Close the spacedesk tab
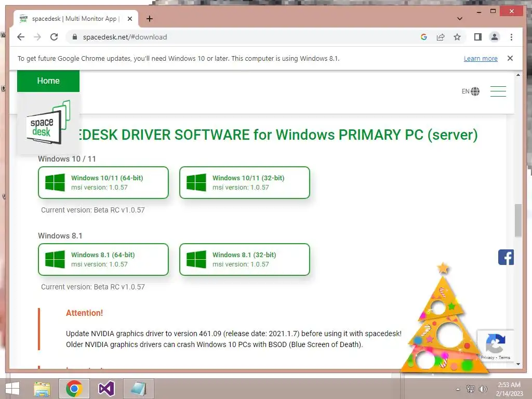 (x=129, y=19)
